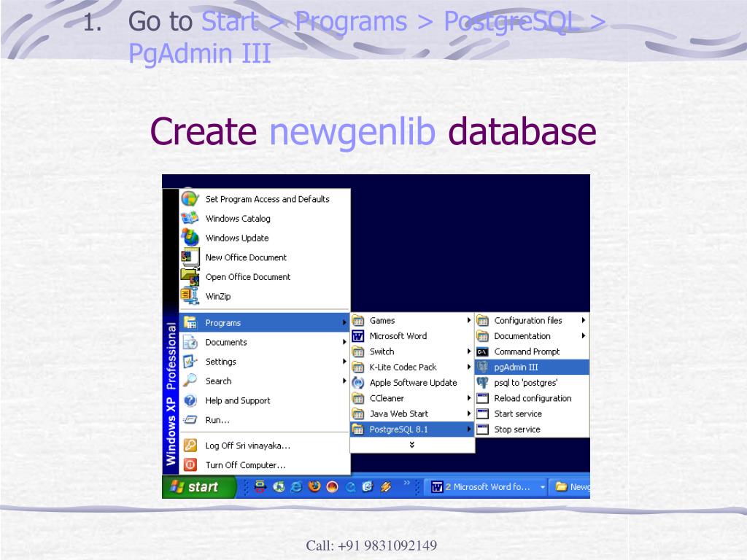
Task: Expand the Programs submenu arrow
Action: 344,323
